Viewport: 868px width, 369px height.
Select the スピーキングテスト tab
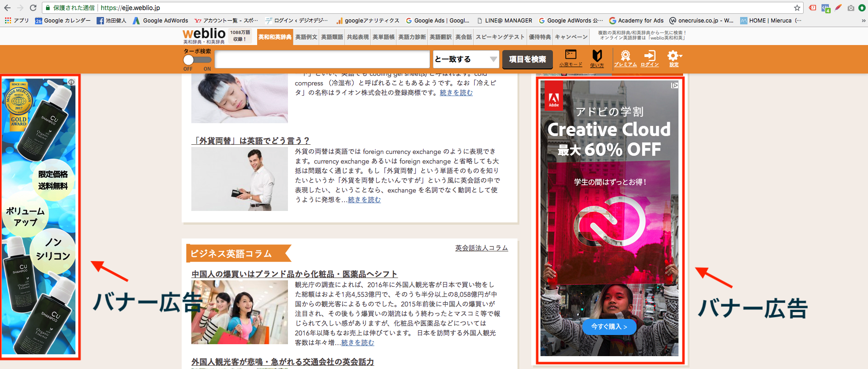click(x=500, y=37)
